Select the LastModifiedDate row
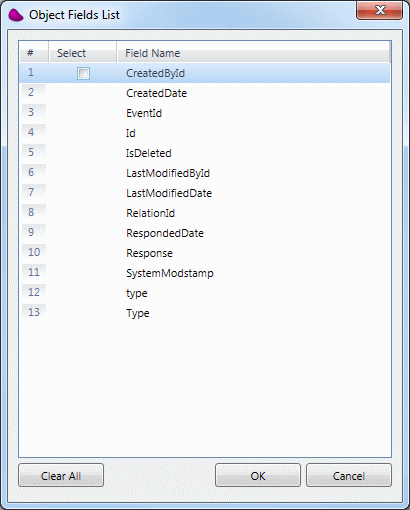Image resolution: width=410 pixels, height=510 pixels. click(204, 193)
